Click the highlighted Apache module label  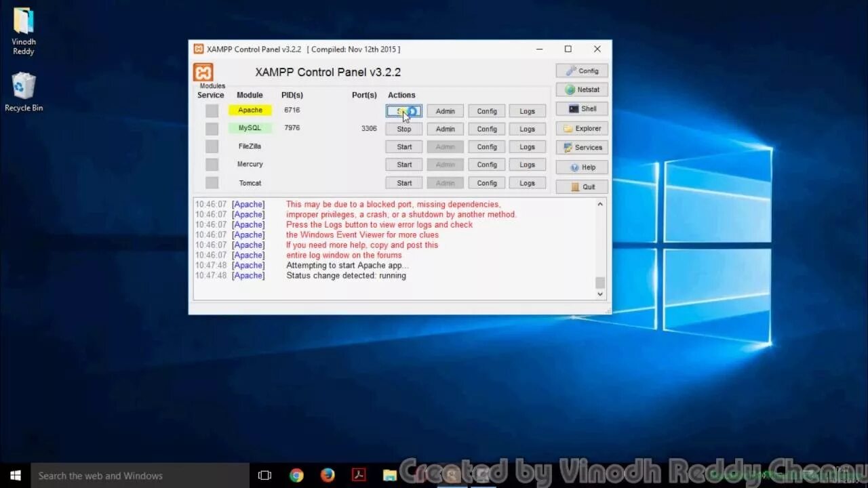(250, 110)
